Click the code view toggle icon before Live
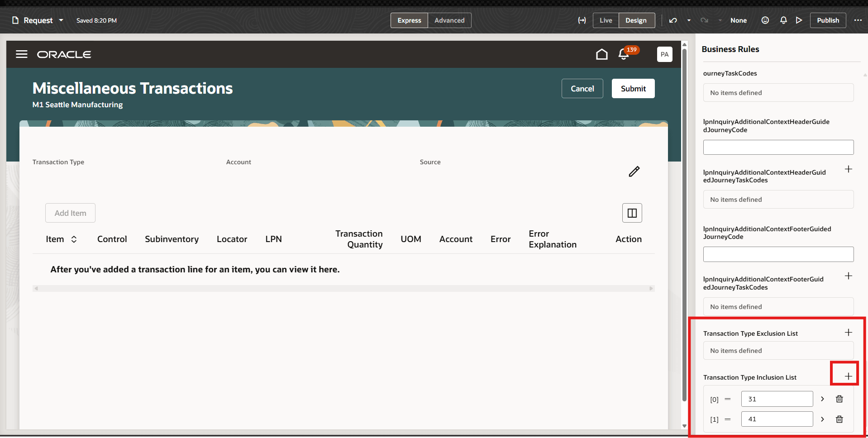This screenshot has height=438, width=868. pyautogui.click(x=582, y=20)
